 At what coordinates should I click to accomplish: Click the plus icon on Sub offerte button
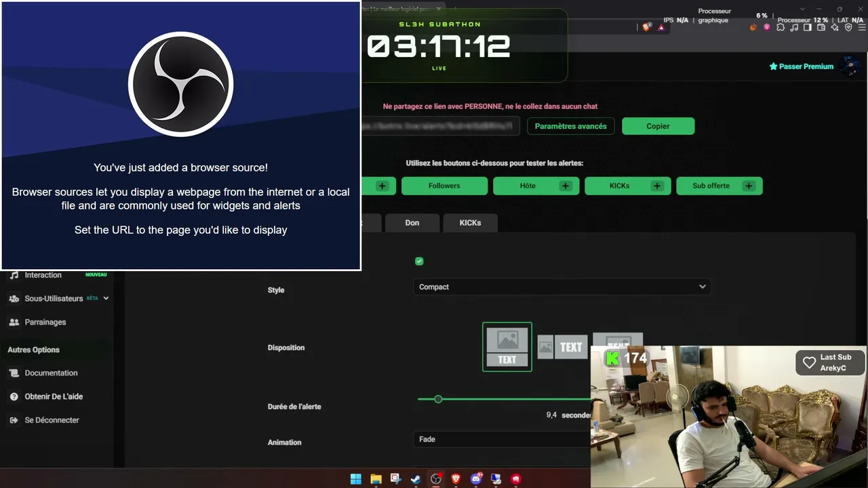click(x=749, y=186)
